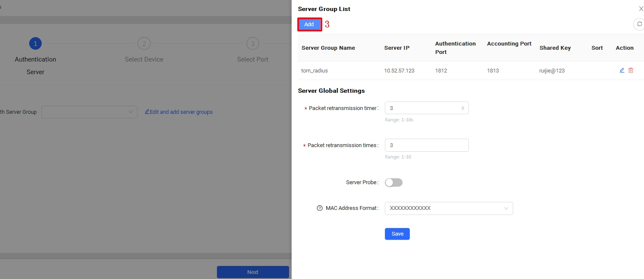Refresh the Server Group List
The height and width of the screenshot is (279, 644).
click(639, 24)
